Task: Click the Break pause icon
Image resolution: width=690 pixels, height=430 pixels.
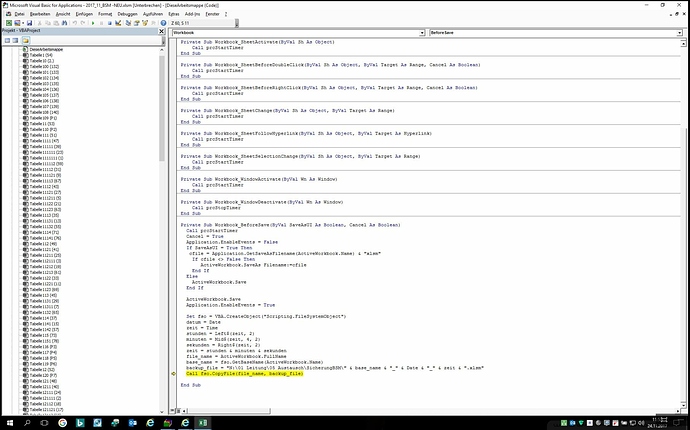Action: click(x=101, y=23)
